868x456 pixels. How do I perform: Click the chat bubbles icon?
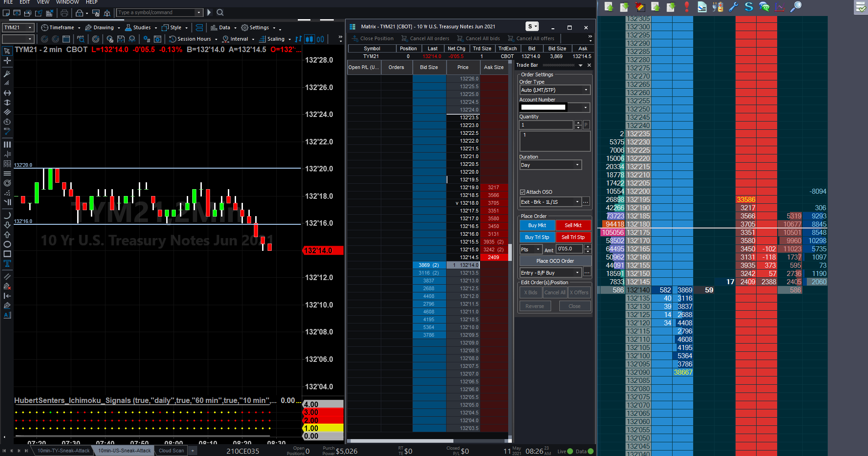tap(764, 6)
